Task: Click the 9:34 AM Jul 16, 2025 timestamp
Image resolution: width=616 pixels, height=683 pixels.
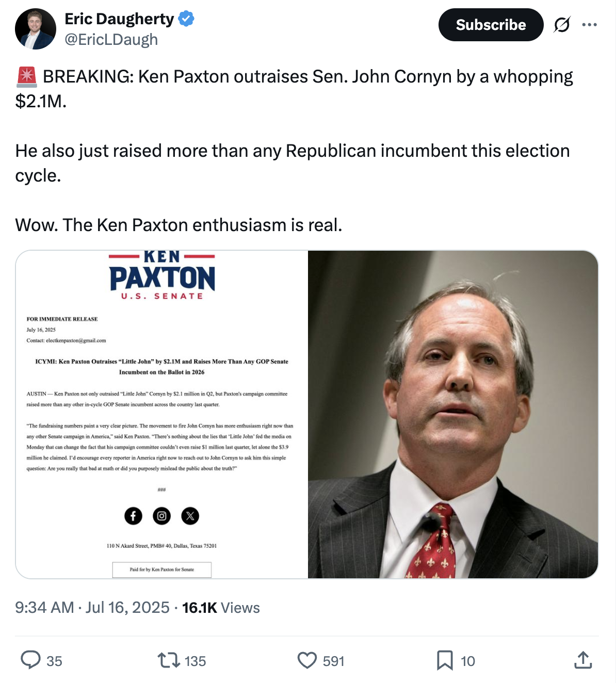Action: coord(92,607)
